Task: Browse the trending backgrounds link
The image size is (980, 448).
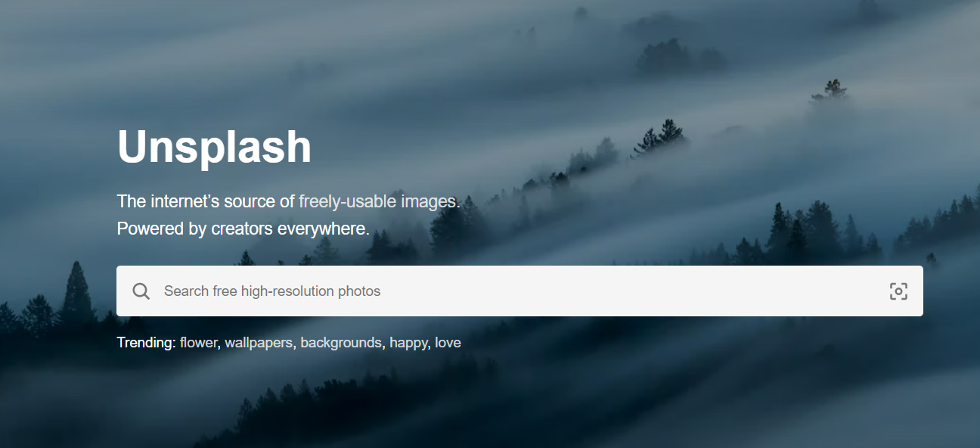Action: (342, 343)
